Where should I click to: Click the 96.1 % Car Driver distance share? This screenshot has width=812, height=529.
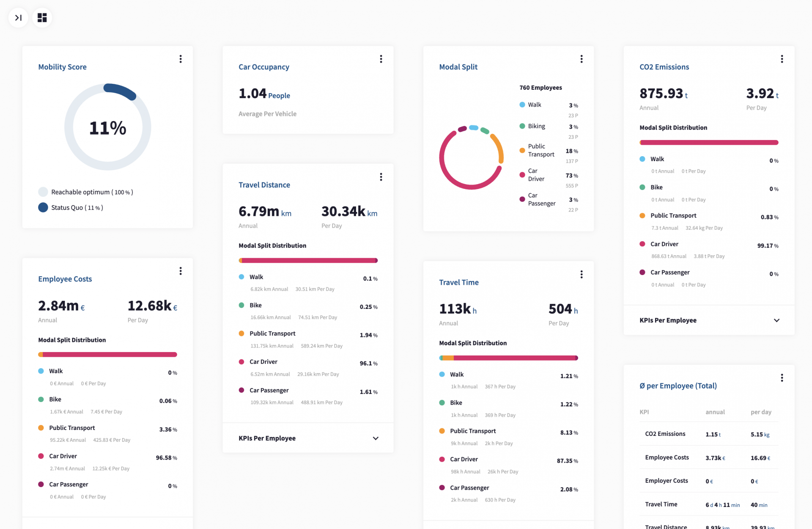[368, 364]
